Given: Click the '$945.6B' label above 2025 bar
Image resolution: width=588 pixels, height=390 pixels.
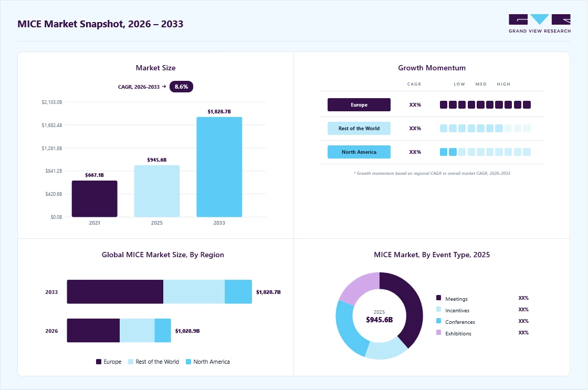Looking at the screenshot, I should tap(157, 160).
